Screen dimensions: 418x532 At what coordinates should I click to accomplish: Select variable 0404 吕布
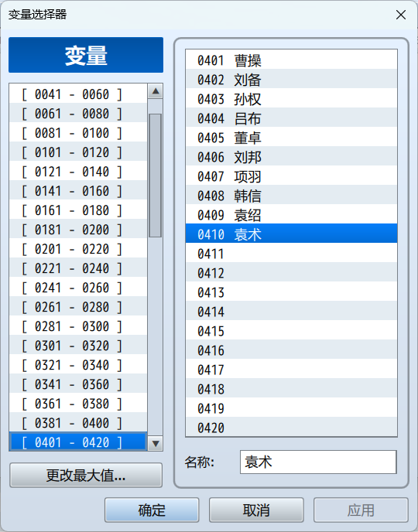pos(291,118)
